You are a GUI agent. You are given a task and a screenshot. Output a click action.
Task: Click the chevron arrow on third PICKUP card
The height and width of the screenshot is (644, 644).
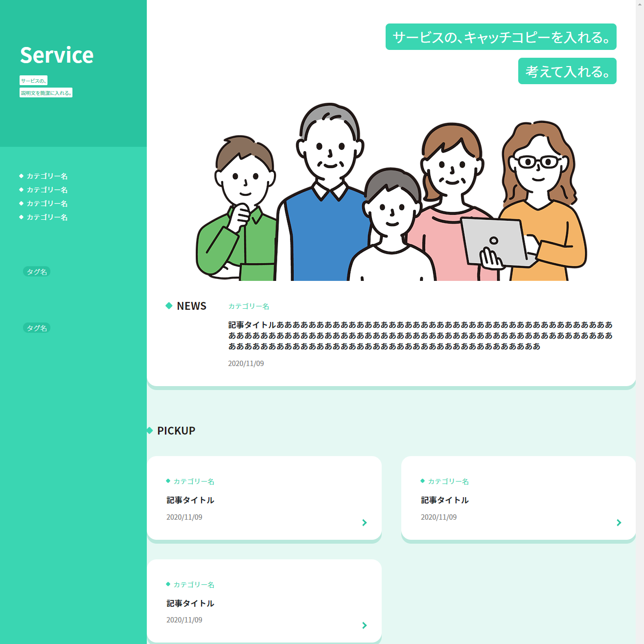[364, 625]
